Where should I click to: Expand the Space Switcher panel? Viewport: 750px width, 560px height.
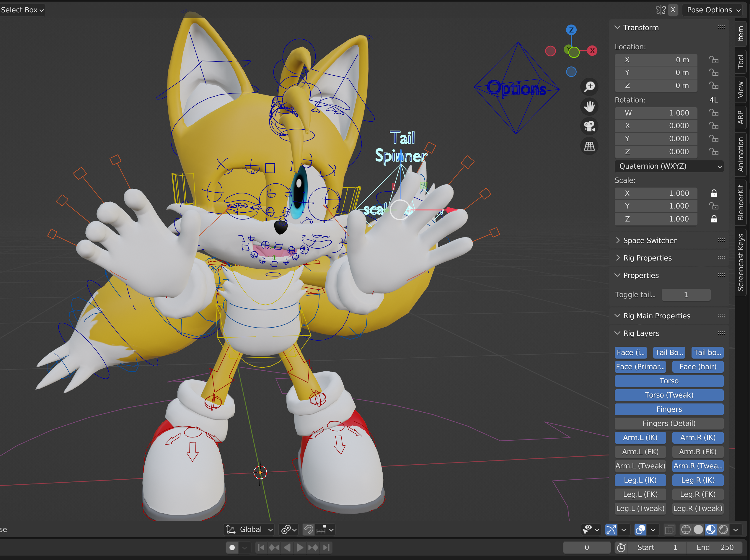pos(650,240)
